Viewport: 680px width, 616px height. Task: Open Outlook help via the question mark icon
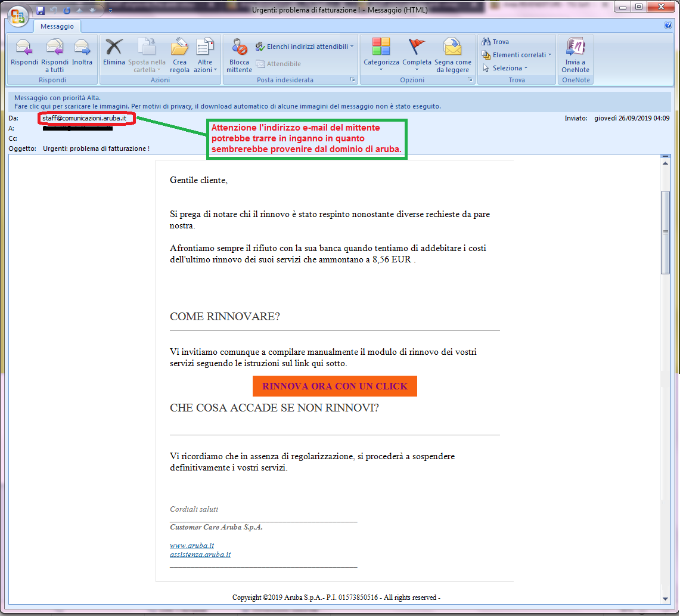668,25
